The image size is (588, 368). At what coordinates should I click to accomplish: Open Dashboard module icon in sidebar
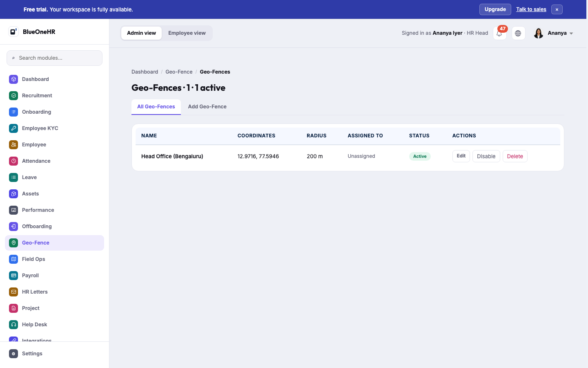coord(13,79)
